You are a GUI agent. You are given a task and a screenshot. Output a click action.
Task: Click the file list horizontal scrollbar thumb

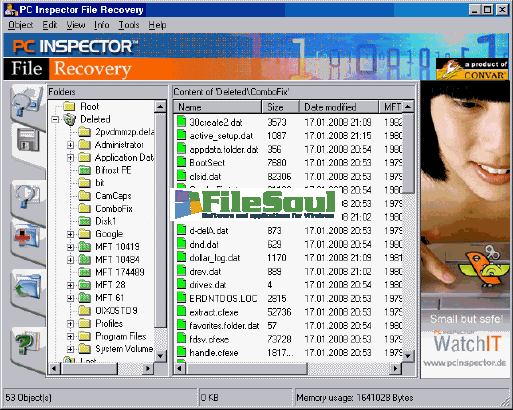[x=246, y=368]
